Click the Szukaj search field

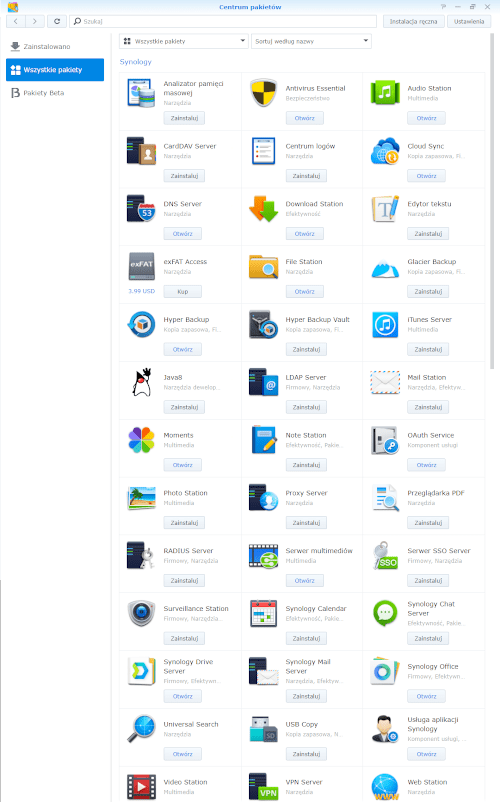pyautogui.click(x=223, y=21)
